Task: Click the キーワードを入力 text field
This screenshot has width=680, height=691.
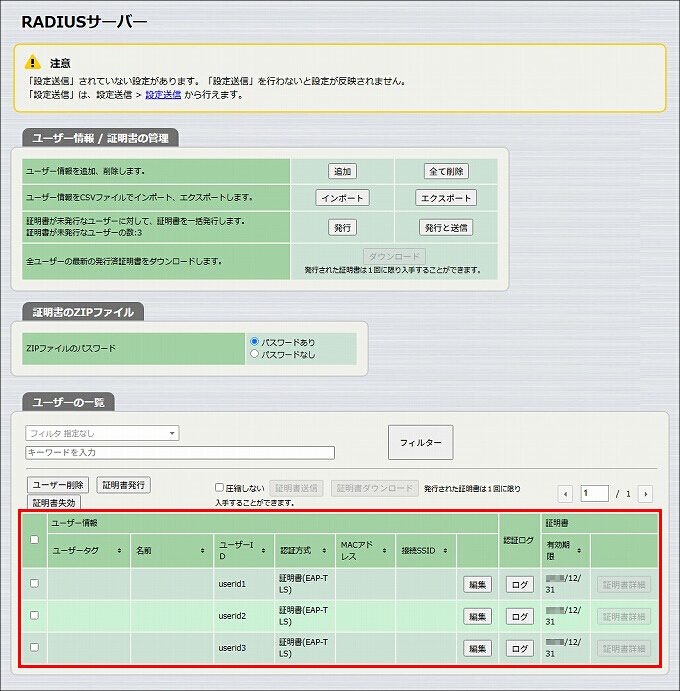Action: [x=180, y=453]
